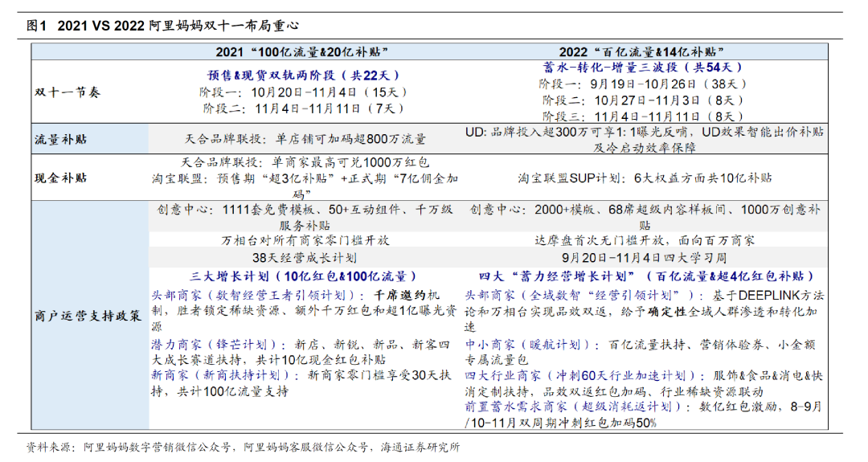Click blue text '四大行业商家（冲刺60天行业加速计划）'
Image resolution: width=868 pixels, height=462 pixels.
tap(583, 376)
